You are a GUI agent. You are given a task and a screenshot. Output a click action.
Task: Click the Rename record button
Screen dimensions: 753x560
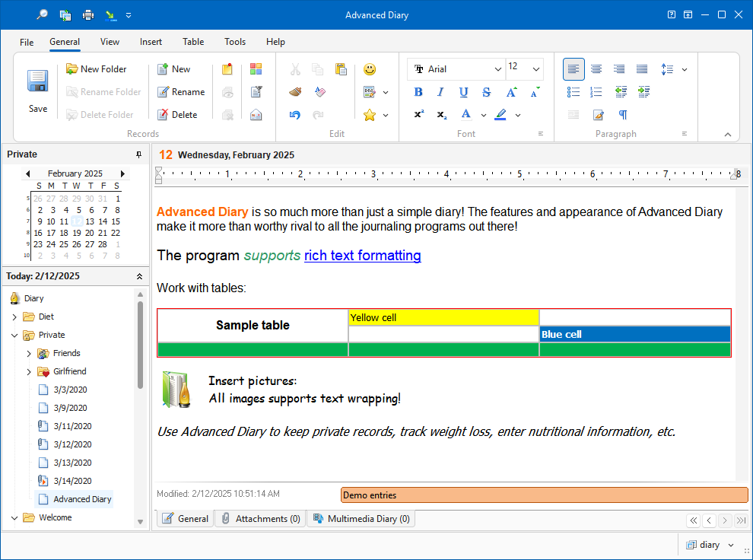181,92
